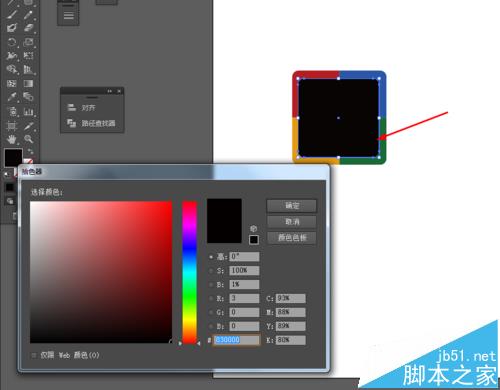Select the B brightness radio button
Image resolution: width=500 pixels, height=390 pixels.
click(211, 285)
